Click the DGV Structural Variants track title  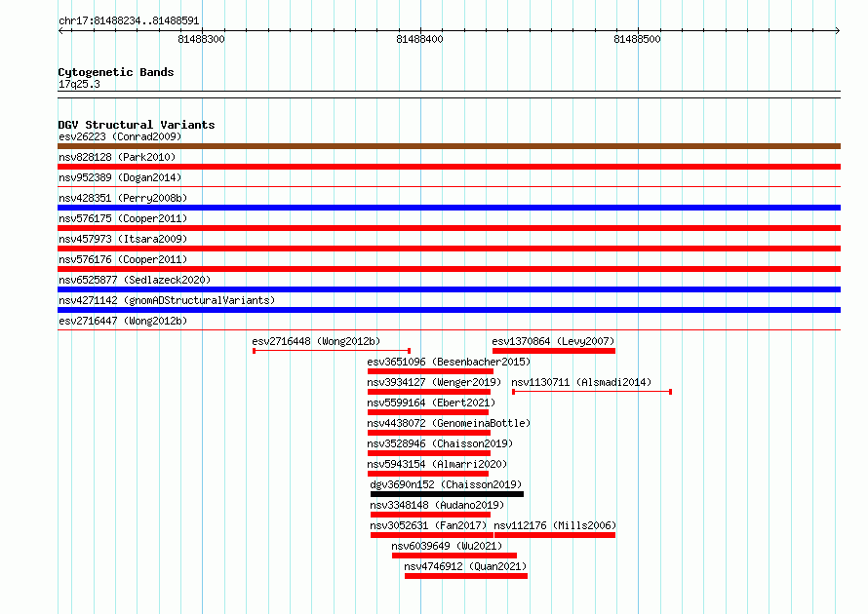(137, 125)
